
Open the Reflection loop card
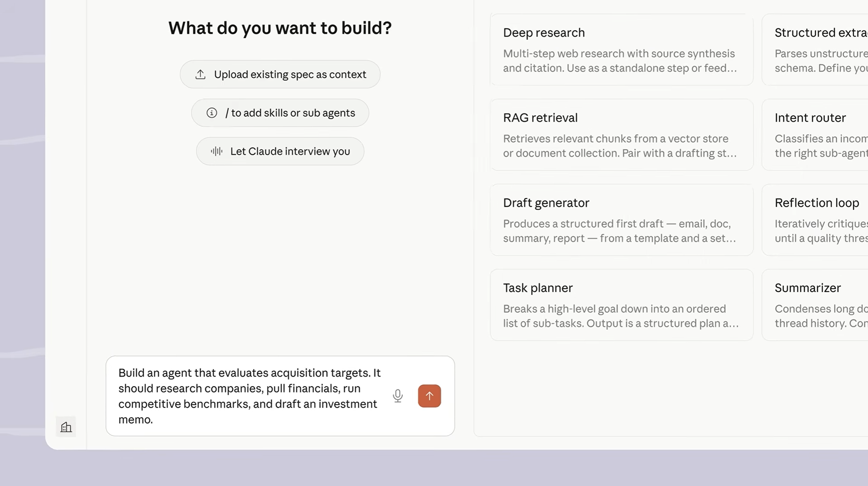pos(814,220)
